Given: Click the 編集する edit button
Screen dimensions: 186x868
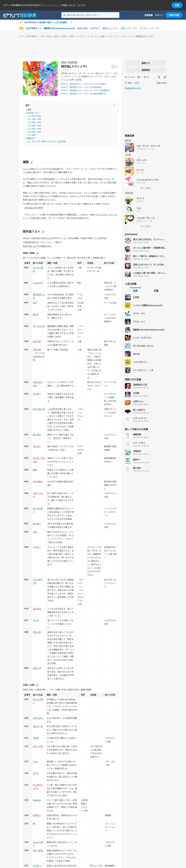Looking at the screenshot, I should (x=146, y=63).
